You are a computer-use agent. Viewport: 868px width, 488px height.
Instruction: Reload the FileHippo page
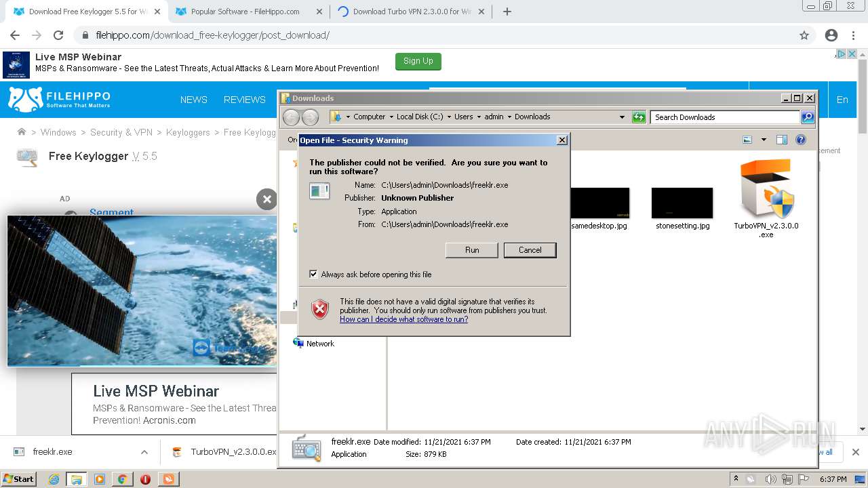pyautogui.click(x=58, y=35)
